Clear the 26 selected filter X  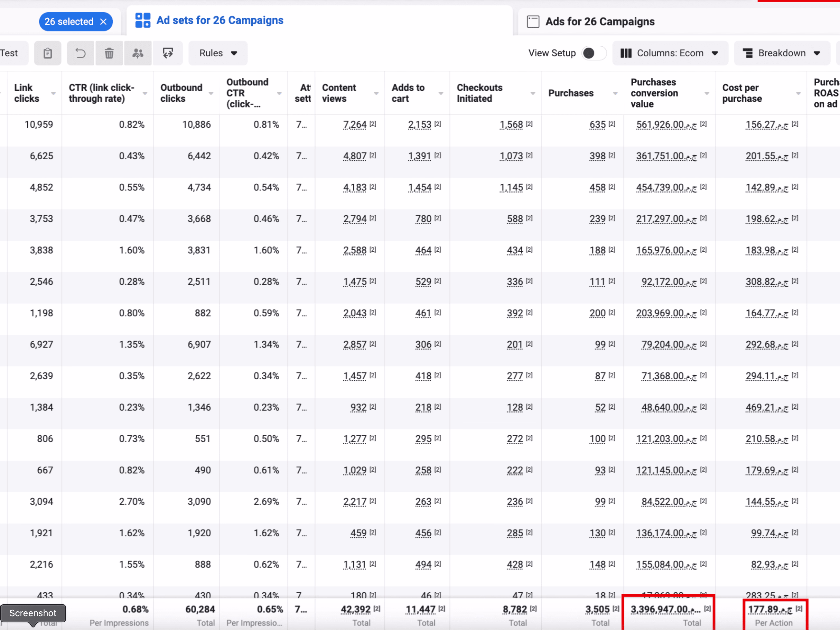pyautogui.click(x=103, y=22)
